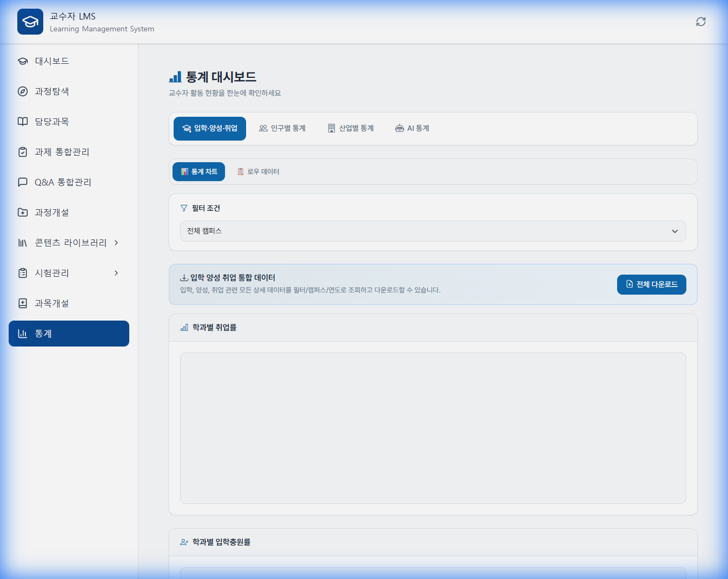Image resolution: width=728 pixels, height=579 pixels.
Task: Open 과목개설 in the sidebar
Action: coord(52,303)
